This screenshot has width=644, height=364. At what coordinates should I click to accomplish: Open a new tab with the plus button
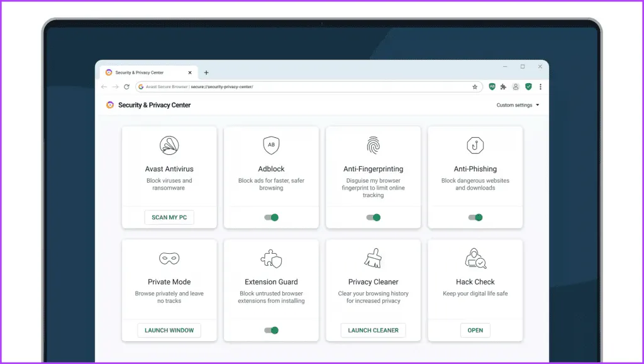[x=206, y=72]
